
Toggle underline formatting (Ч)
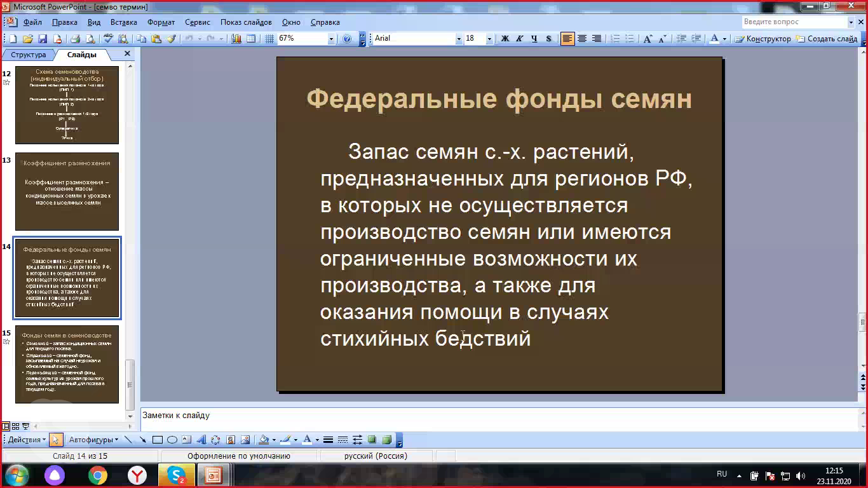pos(534,39)
